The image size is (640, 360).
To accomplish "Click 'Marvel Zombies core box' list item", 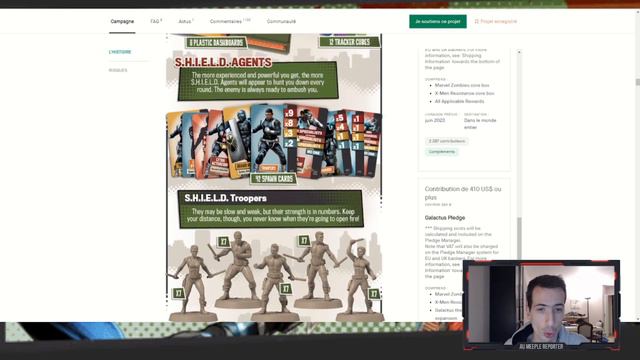I will pyautogui.click(x=462, y=85).
